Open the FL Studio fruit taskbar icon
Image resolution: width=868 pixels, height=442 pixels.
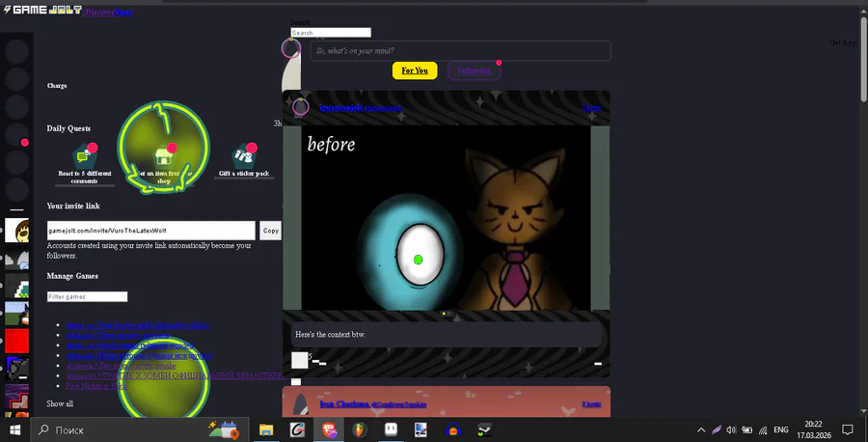[x=360, y=429]
